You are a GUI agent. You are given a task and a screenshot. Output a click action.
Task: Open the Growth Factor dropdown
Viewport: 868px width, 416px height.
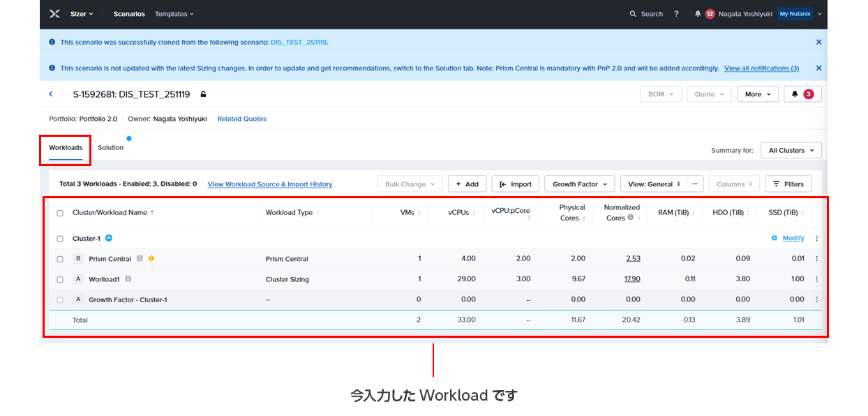click(579, 184)
